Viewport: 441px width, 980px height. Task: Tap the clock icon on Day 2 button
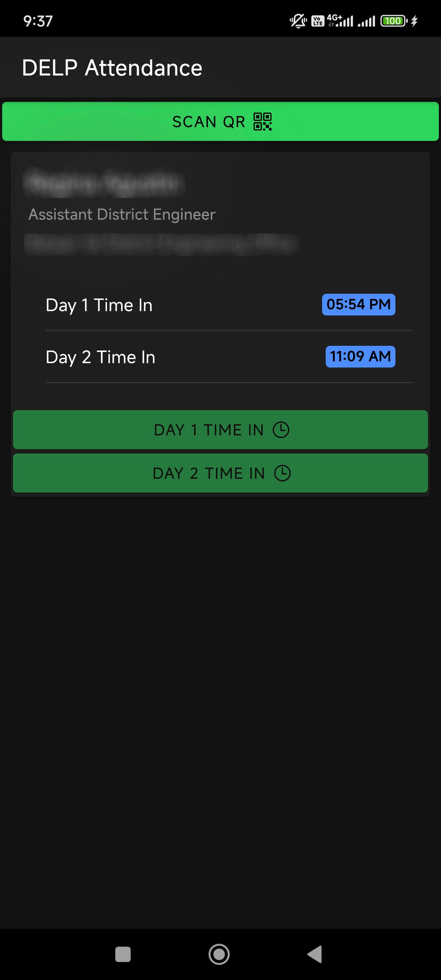pyautogui.click(x=282, y=473)
